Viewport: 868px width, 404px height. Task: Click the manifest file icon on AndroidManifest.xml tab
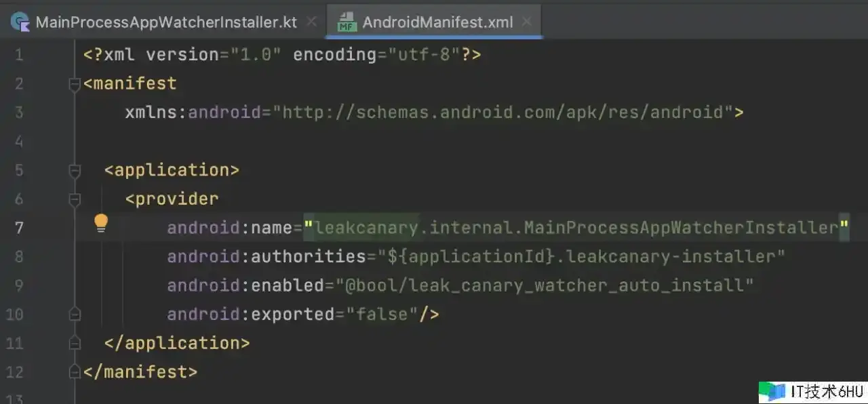click(x=347, y=22)
